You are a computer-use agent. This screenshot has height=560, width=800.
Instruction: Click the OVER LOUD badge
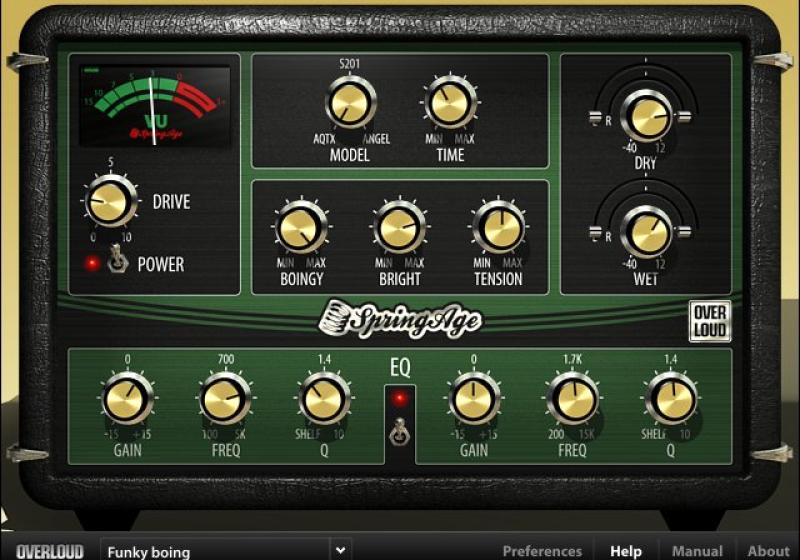click(710, 321)
